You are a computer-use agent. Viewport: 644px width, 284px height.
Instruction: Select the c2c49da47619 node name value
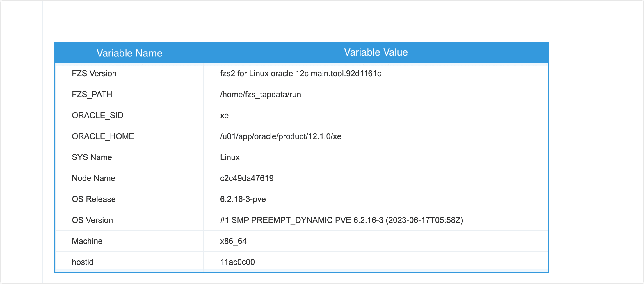point(247,178)
